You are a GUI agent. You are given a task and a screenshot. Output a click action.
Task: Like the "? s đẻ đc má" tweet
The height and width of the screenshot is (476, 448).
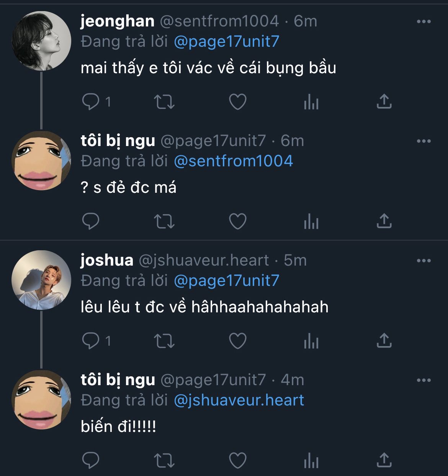[x=237, y=221]
